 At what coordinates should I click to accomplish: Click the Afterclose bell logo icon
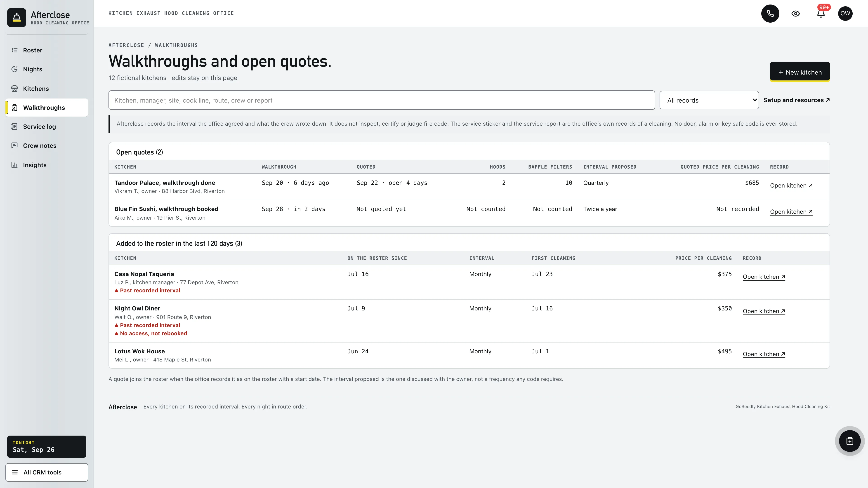[17, 18]
